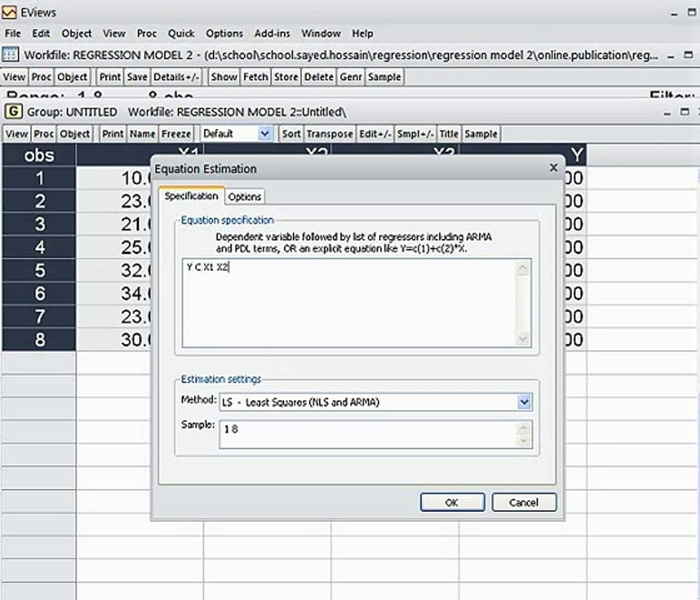
Task: Click equation box scrollbar up arrow
Action: click(x=522, y=267)
